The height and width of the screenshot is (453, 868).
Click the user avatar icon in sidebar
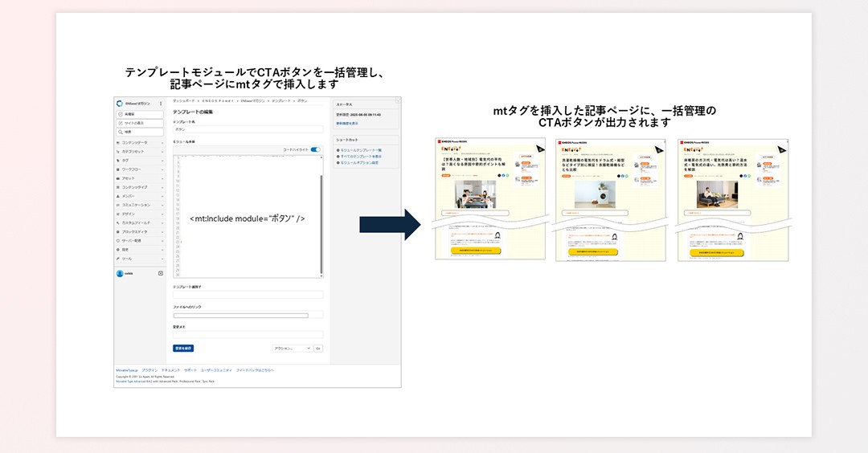(120, 274)
